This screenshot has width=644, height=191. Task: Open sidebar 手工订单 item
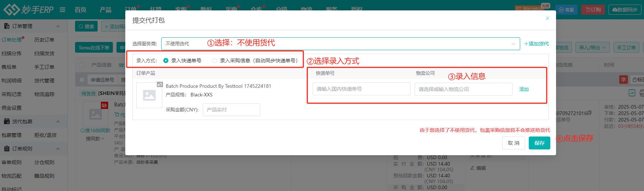click(44, 67)
